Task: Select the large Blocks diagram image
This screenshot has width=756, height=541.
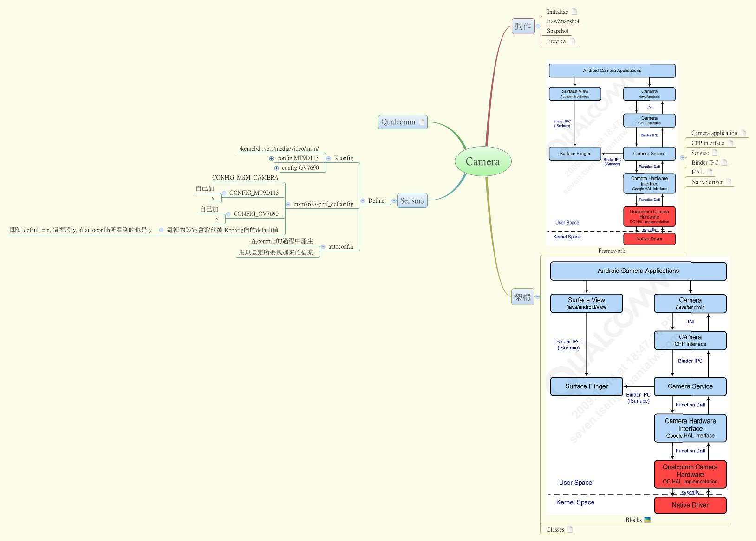Action: coord(638,386)
